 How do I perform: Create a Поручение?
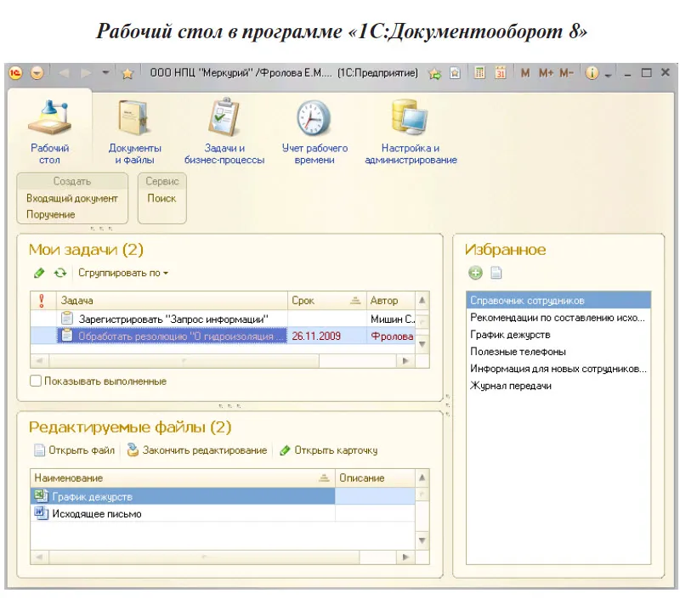(x=51, y=215)
